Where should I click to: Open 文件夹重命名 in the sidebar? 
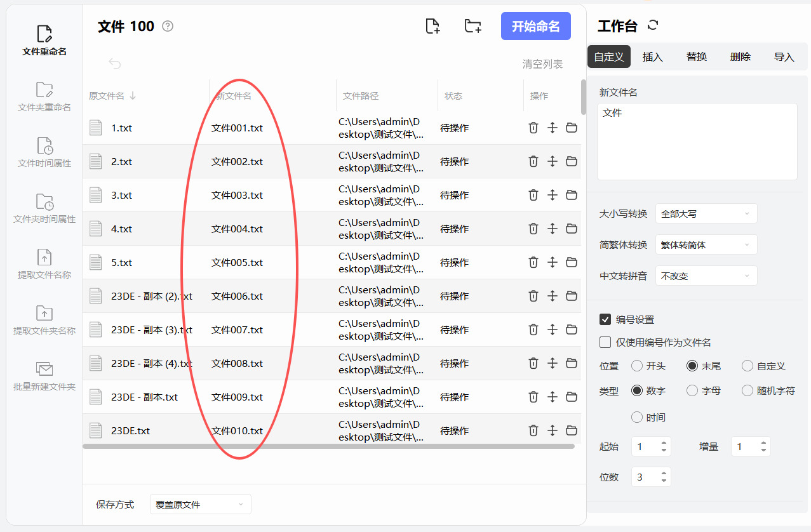pyautogui.click(x=44, y=97)
